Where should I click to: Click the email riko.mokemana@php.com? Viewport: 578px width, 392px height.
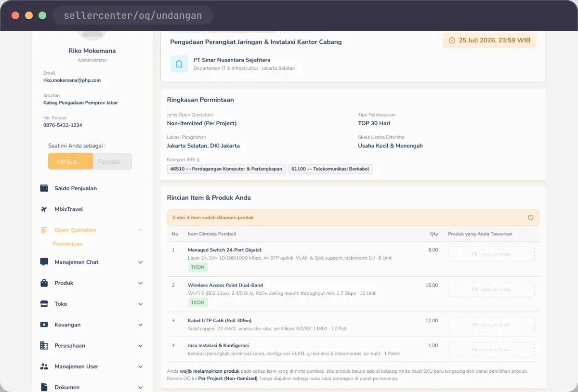(x=72, y=80)
